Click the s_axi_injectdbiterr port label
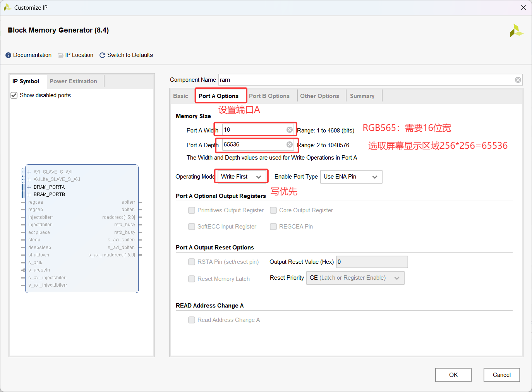Viewport: 532px width, 392px height. [48, 285]
